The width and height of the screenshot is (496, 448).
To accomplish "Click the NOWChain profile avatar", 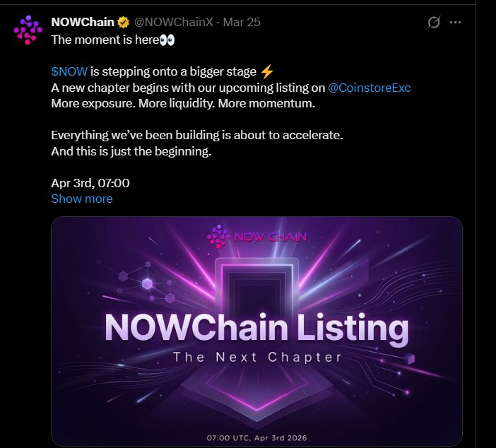I will [x=28, y=30].
